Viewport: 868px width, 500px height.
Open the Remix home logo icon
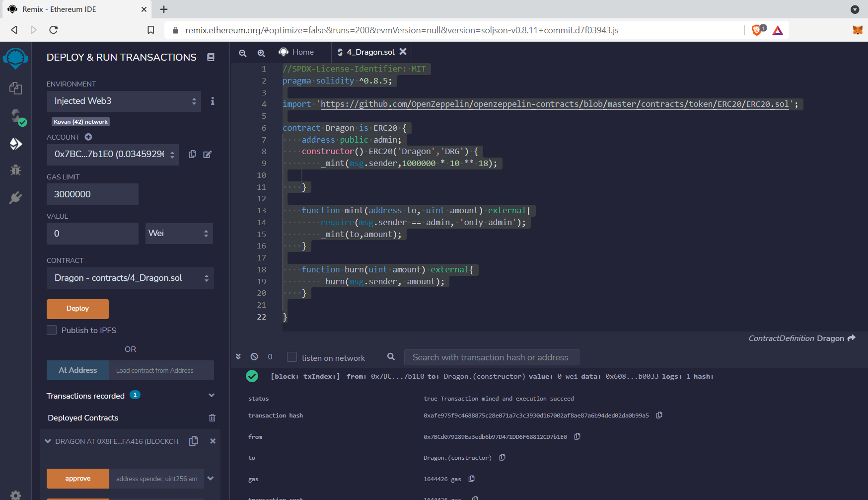tap(15, 58)
